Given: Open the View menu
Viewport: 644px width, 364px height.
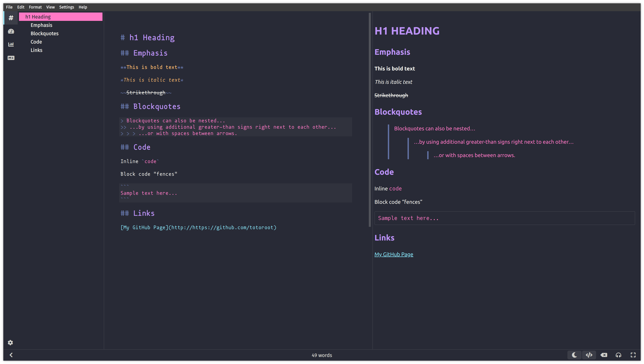Looking at the screenshot, I should (x=50, y=7).
